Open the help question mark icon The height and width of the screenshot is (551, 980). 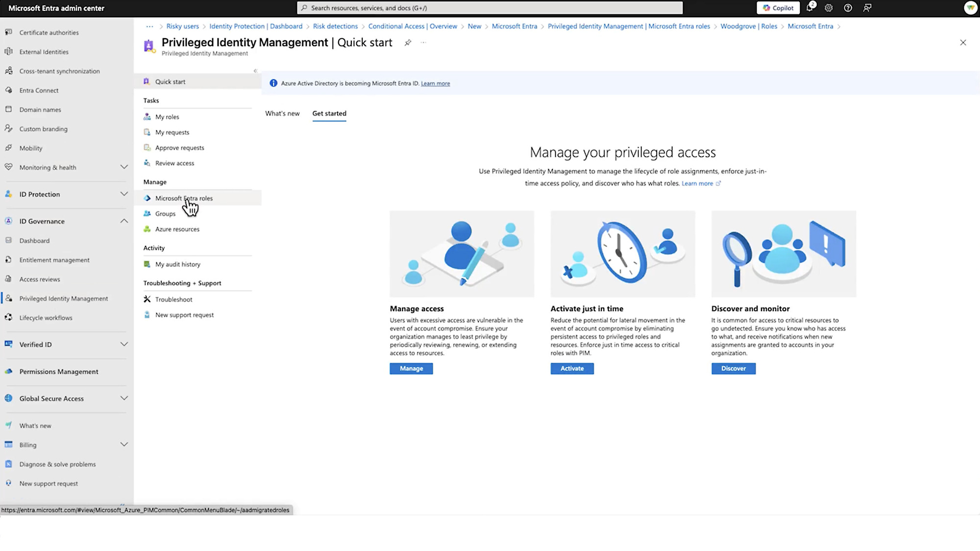coord(848,8)
